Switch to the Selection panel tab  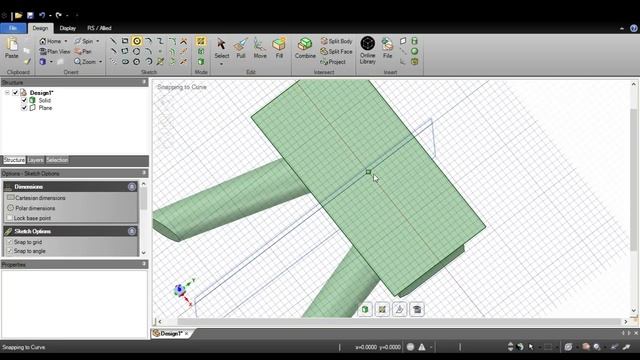point(57,160)
